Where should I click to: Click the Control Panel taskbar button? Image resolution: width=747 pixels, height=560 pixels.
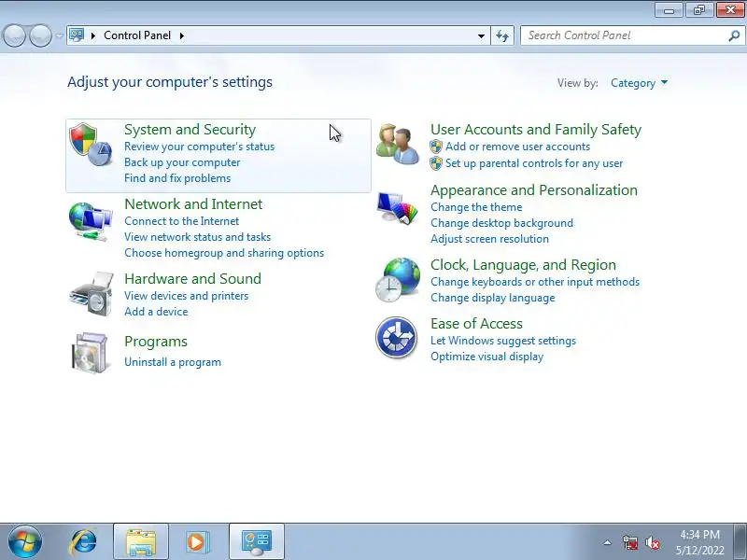tap(257, 541)
